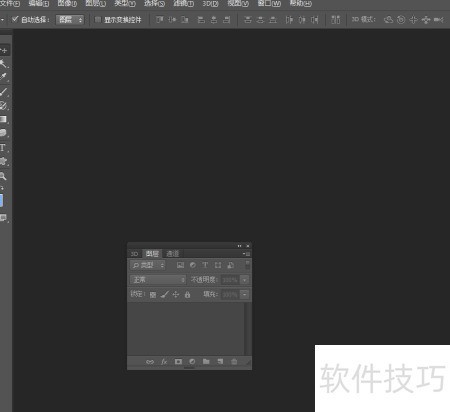Click the new group folder icon
450x412 pixels.
pyautogui.click(x=206, y=361)
